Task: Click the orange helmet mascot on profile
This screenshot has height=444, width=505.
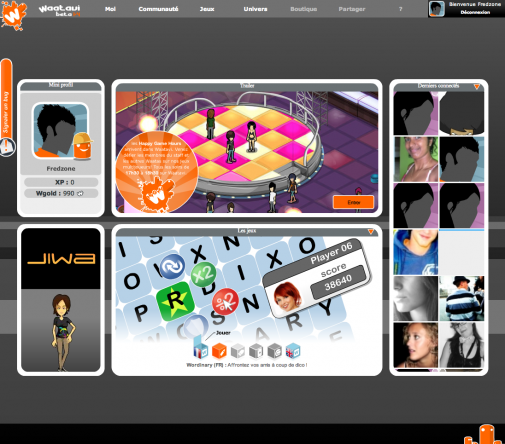Action: tap(82, 146)
